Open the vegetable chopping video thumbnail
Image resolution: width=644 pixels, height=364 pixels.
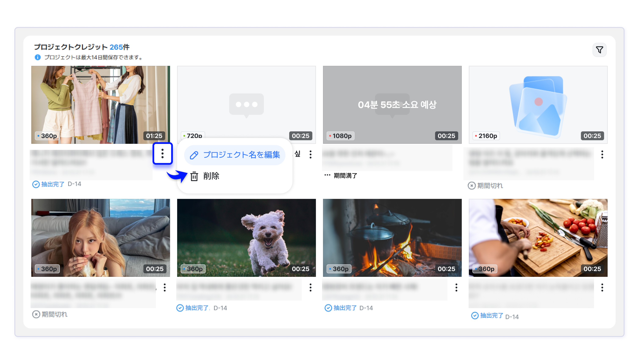(x=538, y=237)
